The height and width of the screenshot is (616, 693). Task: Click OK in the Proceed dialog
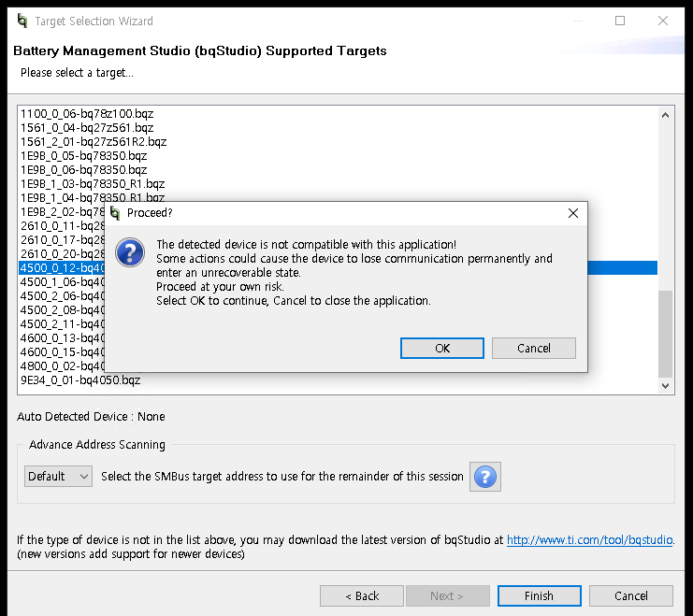coord(442,349)
